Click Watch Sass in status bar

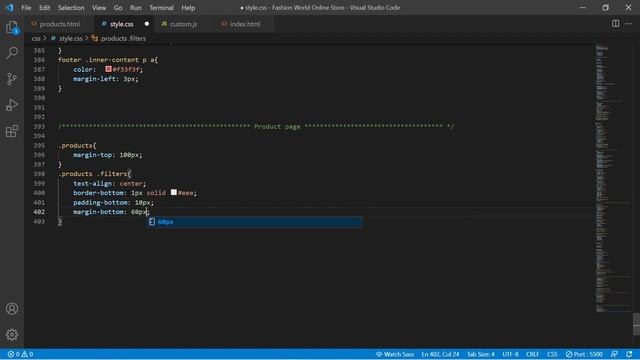[395, 354]
